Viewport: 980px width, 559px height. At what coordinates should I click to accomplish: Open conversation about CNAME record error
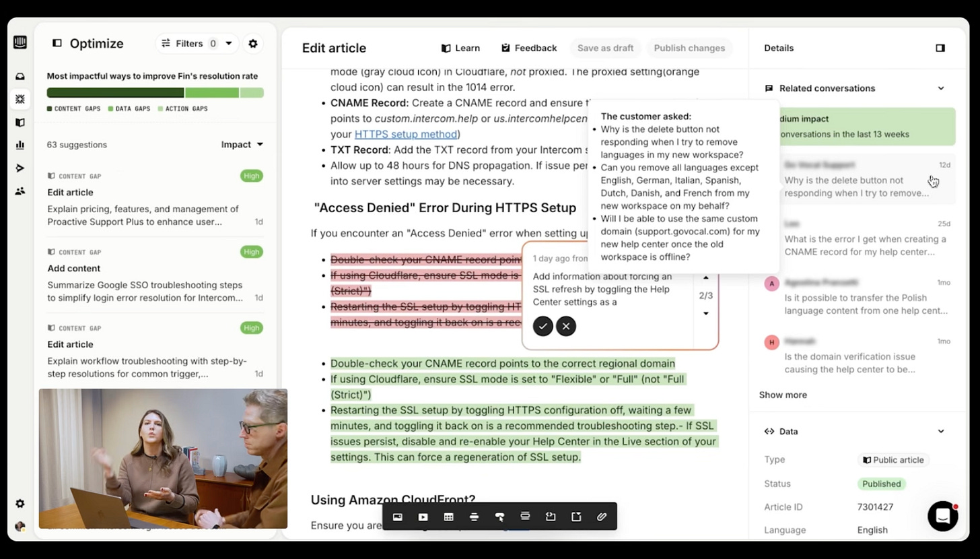click(x=860, y=237)
